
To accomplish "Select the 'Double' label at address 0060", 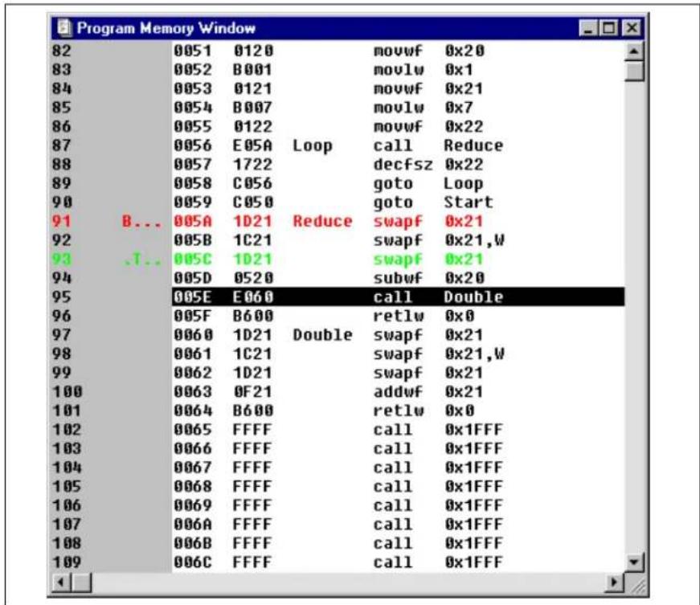I will click(x=322, y=334).
